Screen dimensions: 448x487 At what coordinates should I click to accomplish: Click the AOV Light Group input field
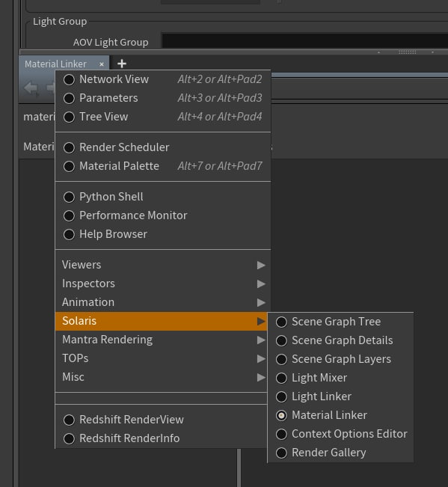(304, 41)
